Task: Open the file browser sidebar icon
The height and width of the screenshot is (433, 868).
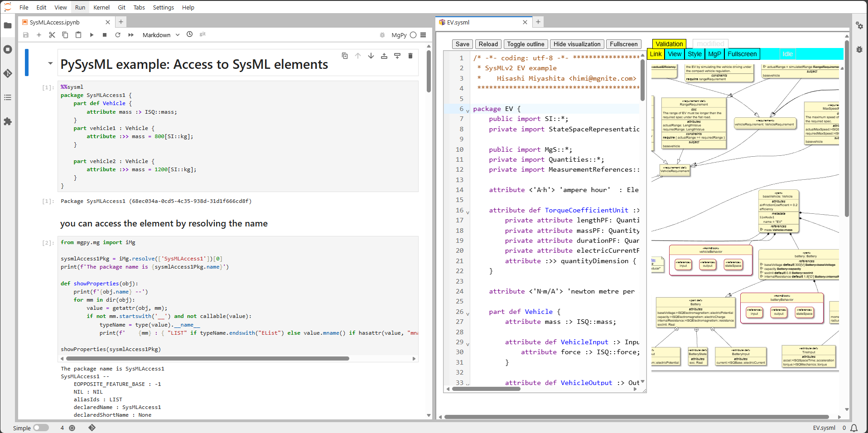Action: pyautogui.click(x=8, y=25)
